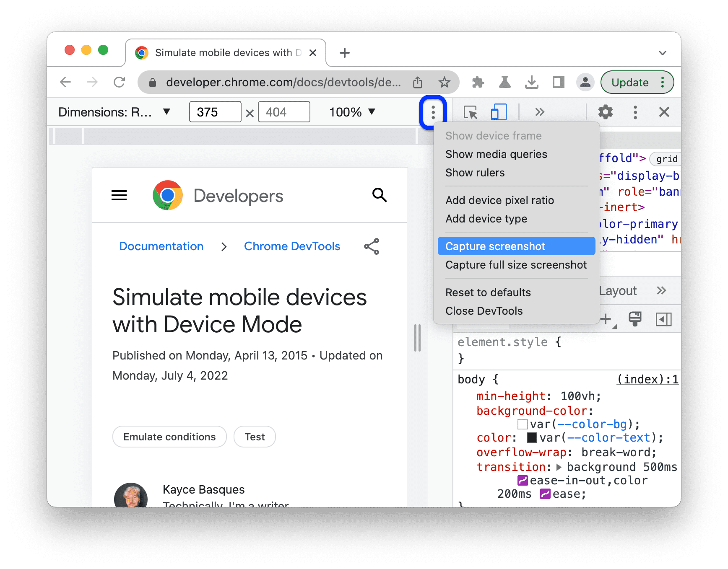The height and width of the screenshot is (569, 728).
Task: Open DevTools settings with the gear icon
Action: 605,112
